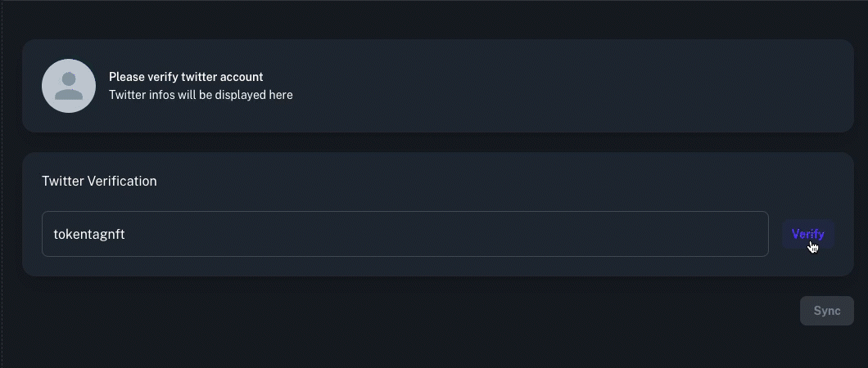
Task: Click 'Twitter infos will be displayed here' text
Action: pyautogui.click(x=201, y=95)
